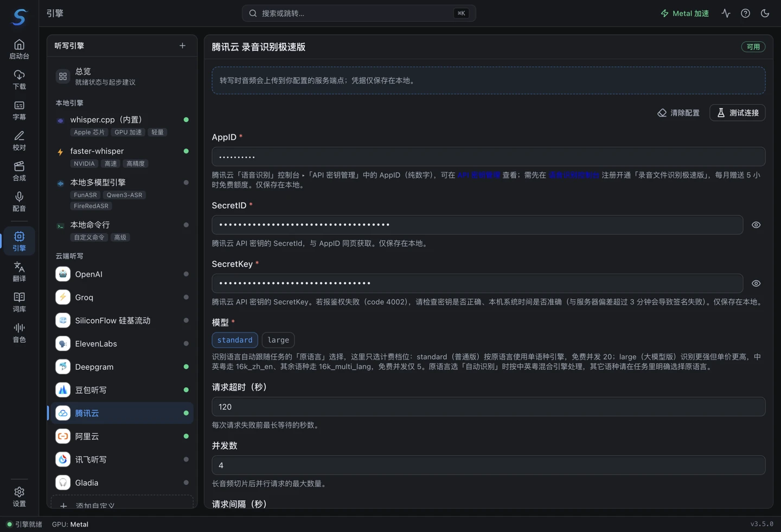Select the 本地命令行 engine
This screenshot has height=532, width=781.
tap(122, 230)
